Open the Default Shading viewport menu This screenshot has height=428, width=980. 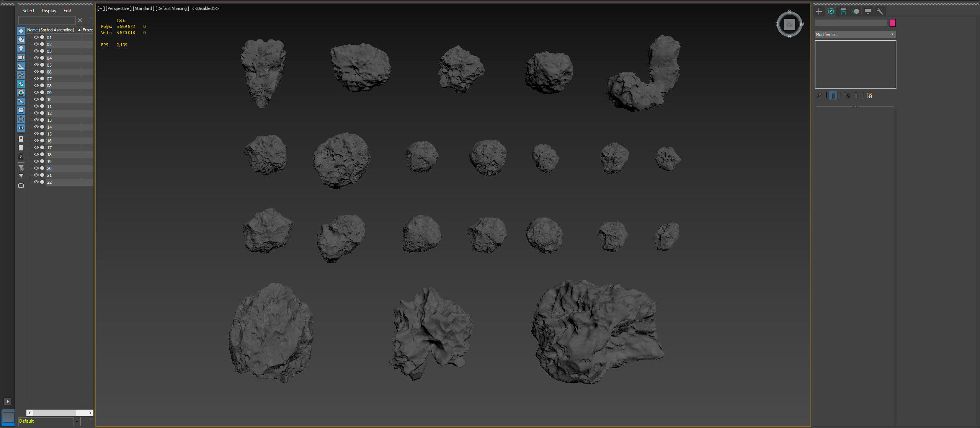(172, 8)
